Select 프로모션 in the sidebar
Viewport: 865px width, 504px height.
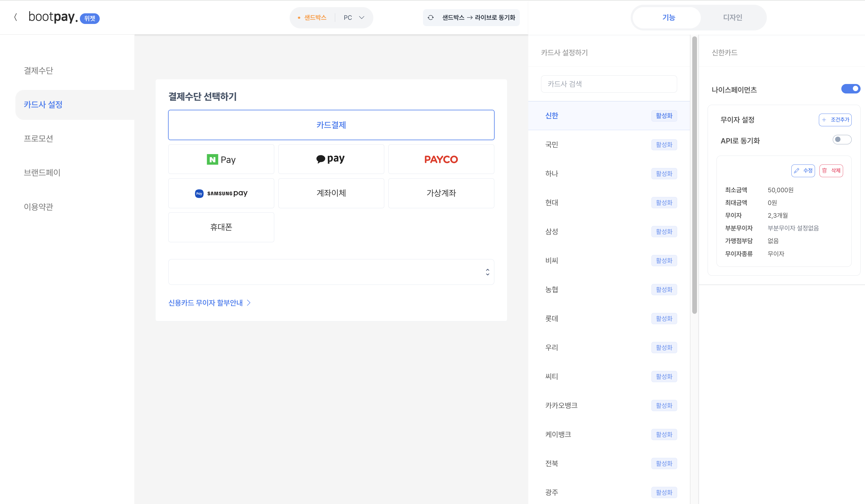38,138
